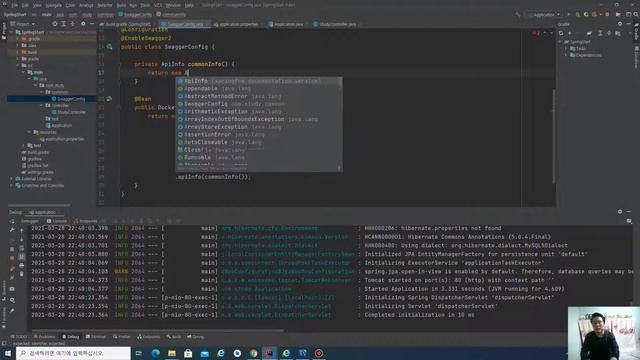Expand Dependencies node in Gradle panel
Viewport: 640px width, 360px height.
tap(567, 55)
